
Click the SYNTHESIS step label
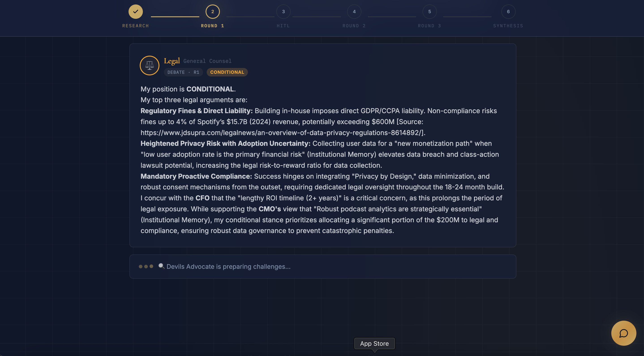point(508,26)
